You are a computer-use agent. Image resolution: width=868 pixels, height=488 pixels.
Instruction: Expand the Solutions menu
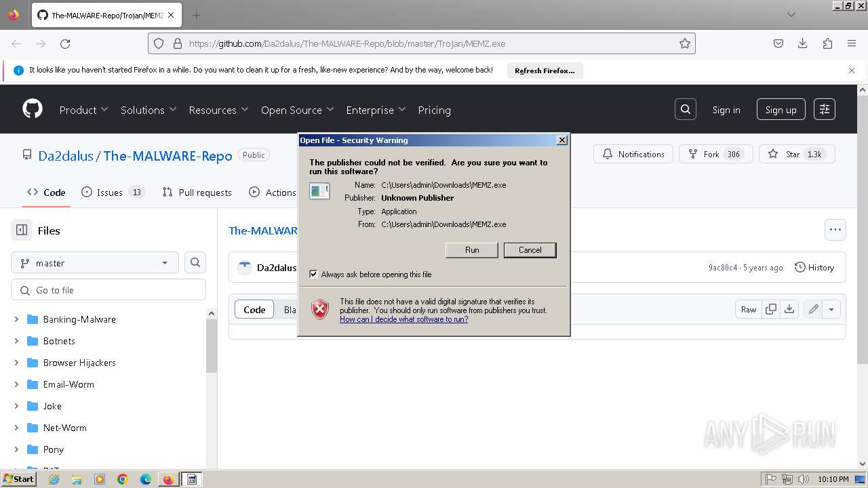149,110
